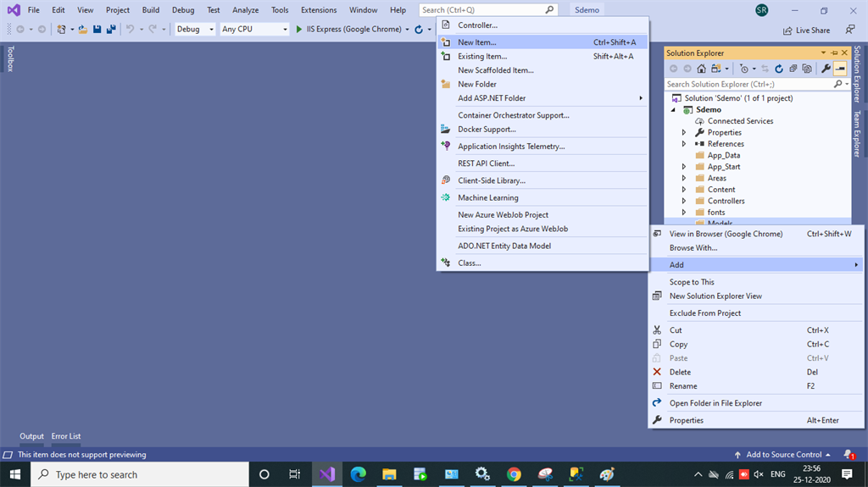Click the Output tab at bottom
Screen dimensions: 868x487
point(31,436)
